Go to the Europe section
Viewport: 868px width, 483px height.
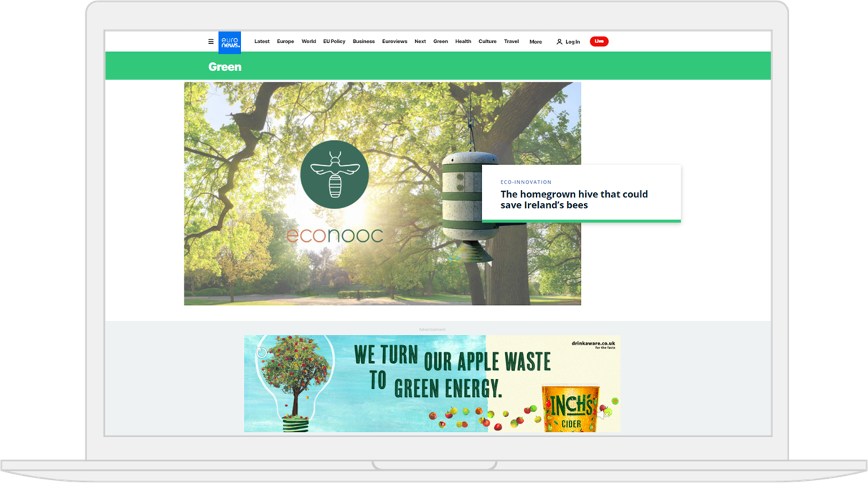click(x=285, y=42)
